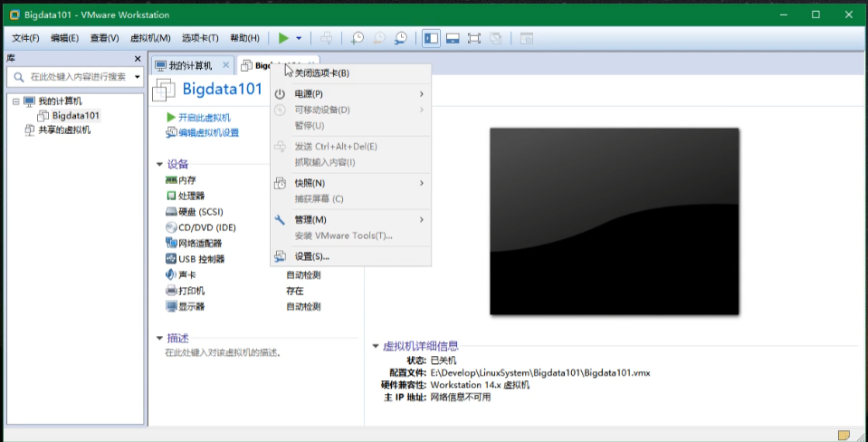Image resolution: width=868 pixels, height=442 pixels.
Task: Click the revert to snapshot toolbar icon
Action: point(379,38)
